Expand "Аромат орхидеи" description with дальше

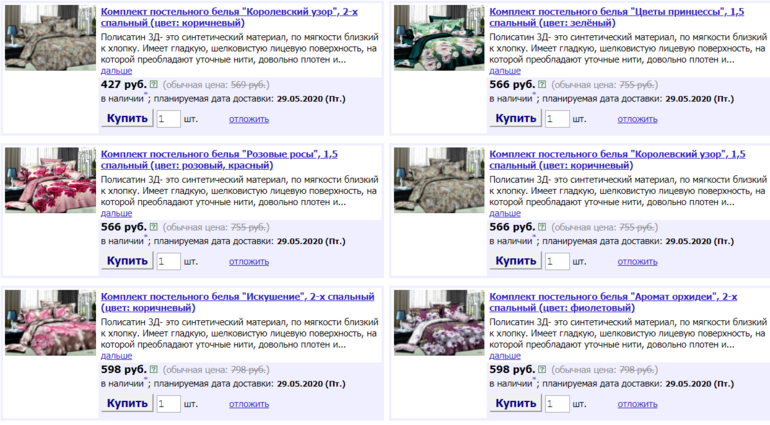click(504, 355)
